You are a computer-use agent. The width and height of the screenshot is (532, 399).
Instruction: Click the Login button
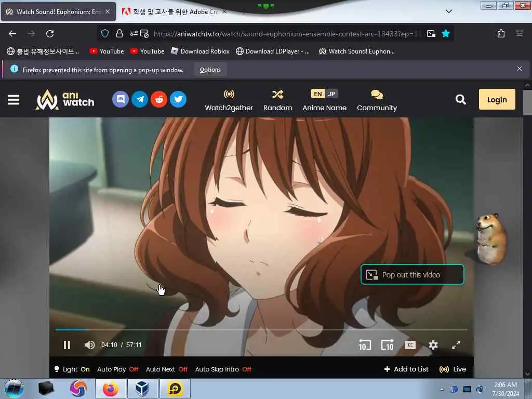[x=497, y=99]
